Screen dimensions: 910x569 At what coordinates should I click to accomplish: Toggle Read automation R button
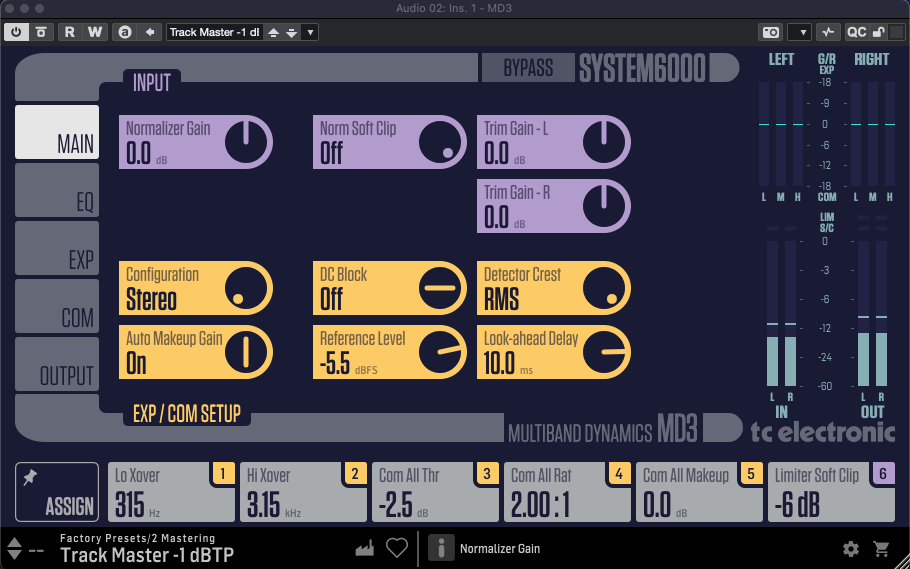[x=69, y=32]
